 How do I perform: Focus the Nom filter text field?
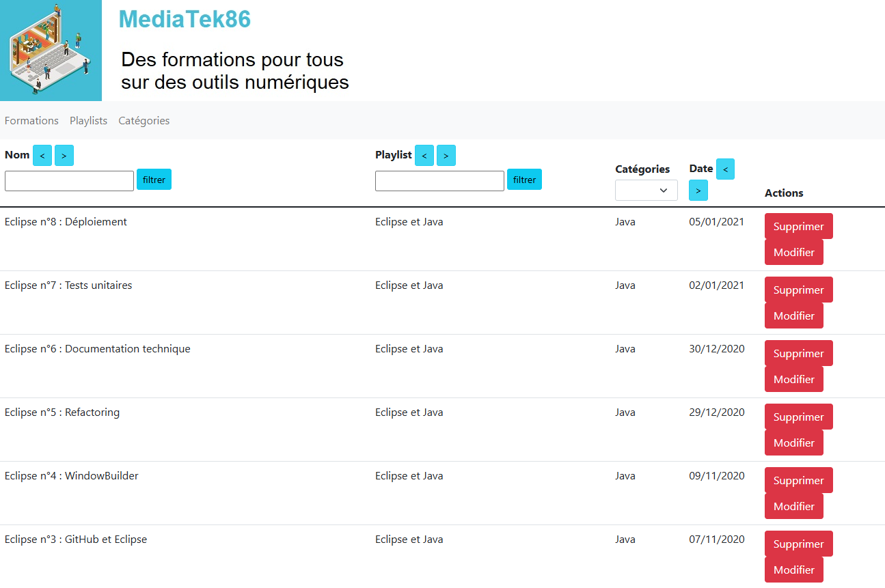pyautogui.click(x=69, y=181)
